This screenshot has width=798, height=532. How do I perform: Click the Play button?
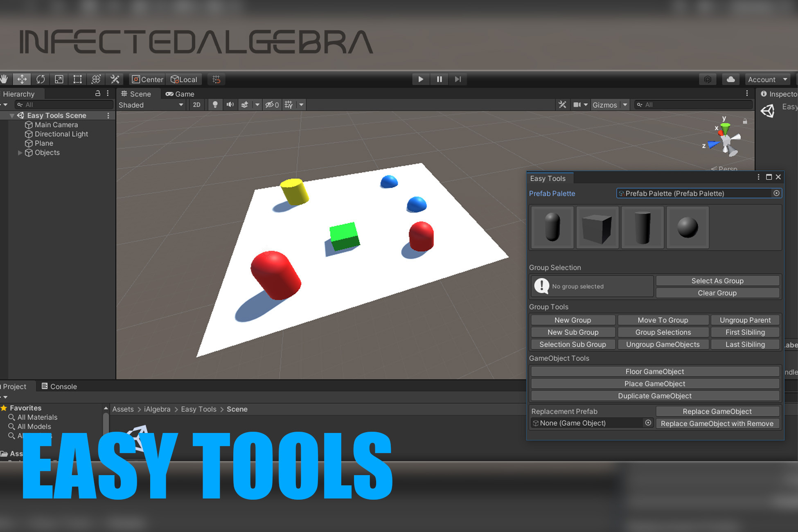click(420, 79)
